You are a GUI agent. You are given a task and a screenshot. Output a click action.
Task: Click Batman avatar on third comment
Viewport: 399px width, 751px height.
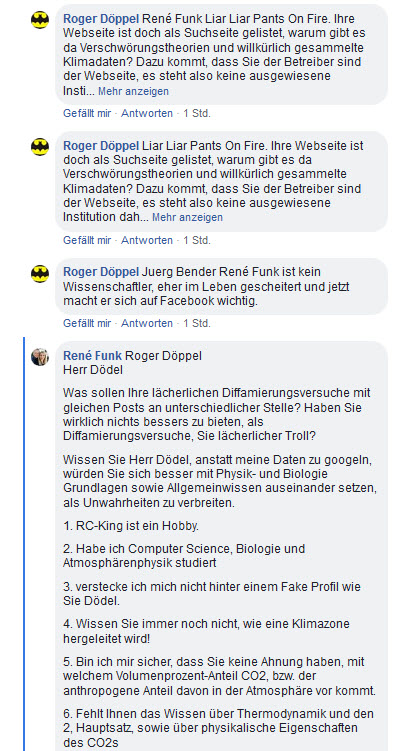40,273
